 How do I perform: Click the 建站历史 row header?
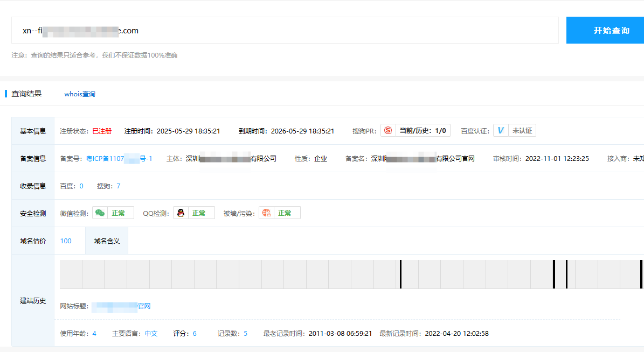[33, 301]
